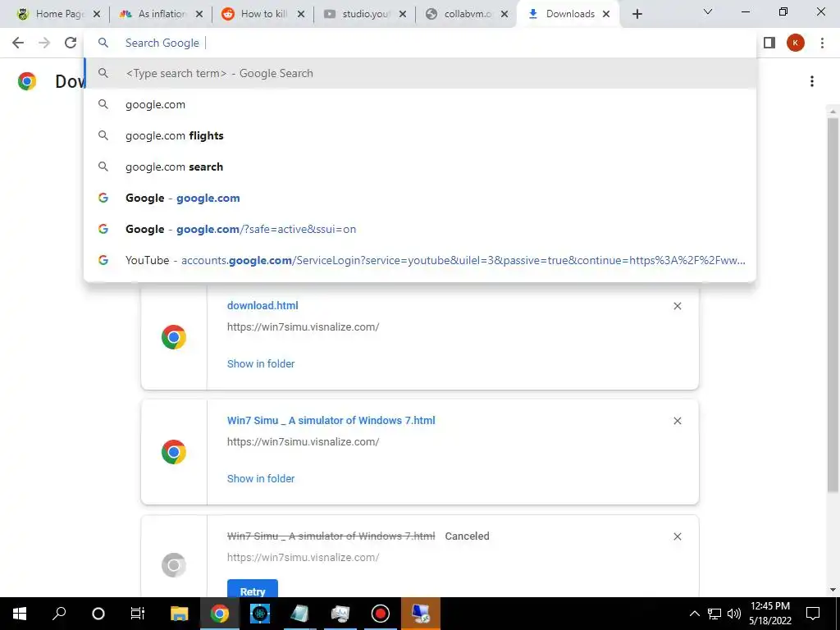Open a new tab with the plus button
Viewport: 840px width, 630px height.
637,14
